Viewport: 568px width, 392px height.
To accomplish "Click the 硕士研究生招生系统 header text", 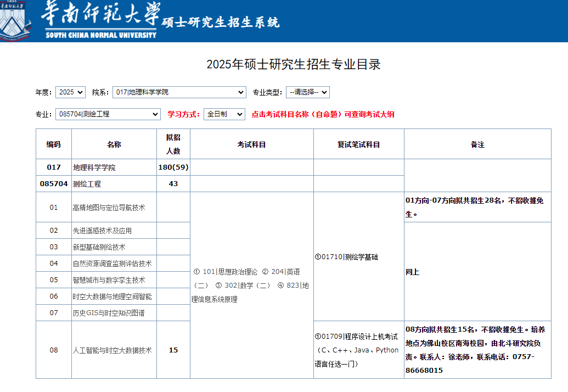I will (221, 23).
